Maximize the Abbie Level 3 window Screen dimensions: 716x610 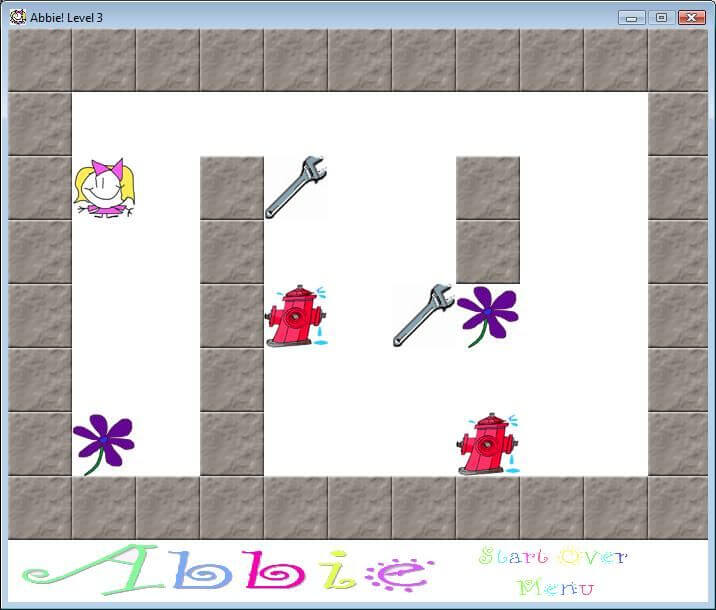pyautogui.click(x=661, y=18)
